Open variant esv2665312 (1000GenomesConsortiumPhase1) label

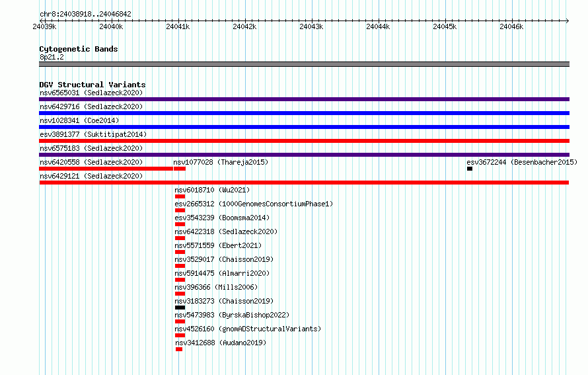pyautogui.click(x=254, y=204)
